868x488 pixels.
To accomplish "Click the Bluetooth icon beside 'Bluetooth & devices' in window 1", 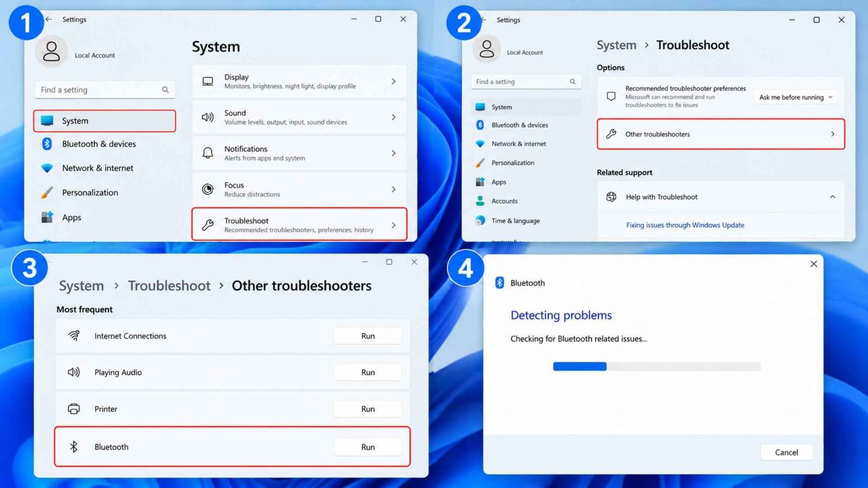I will point(47,144).
